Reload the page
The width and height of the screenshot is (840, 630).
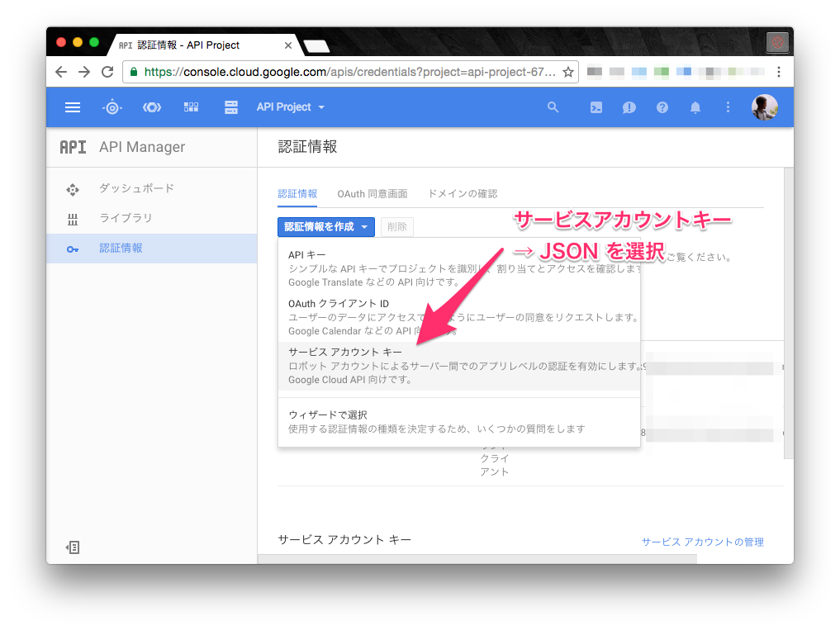point(107,72)
